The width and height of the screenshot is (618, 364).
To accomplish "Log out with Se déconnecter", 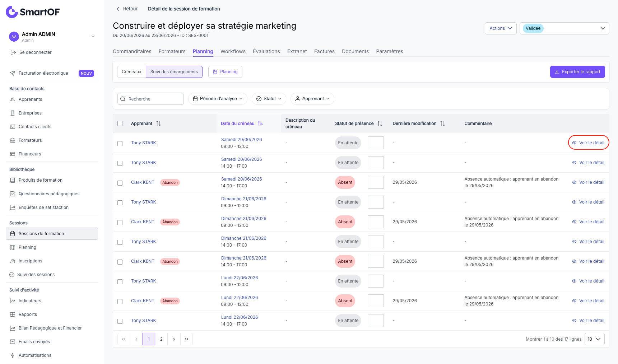I will click(36, 52).
